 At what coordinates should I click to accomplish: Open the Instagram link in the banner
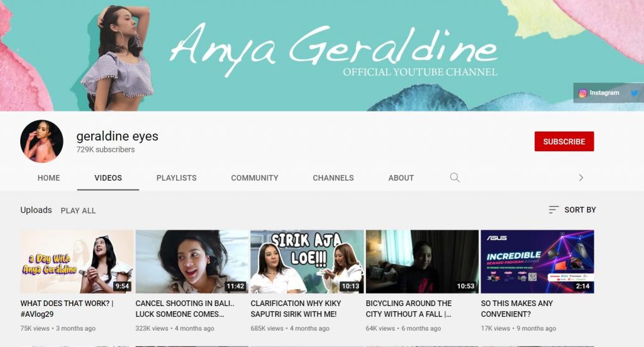coord(599,93)
